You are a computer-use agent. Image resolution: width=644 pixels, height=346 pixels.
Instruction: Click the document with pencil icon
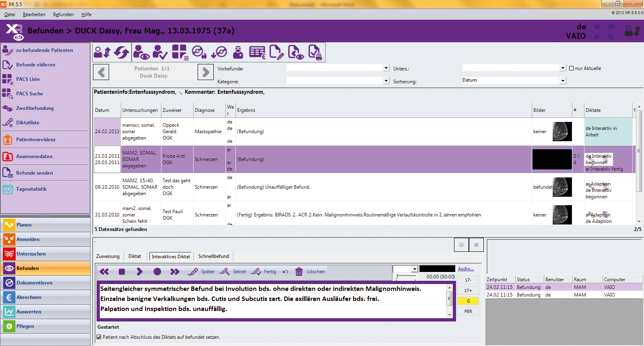(x=277, y=52)
